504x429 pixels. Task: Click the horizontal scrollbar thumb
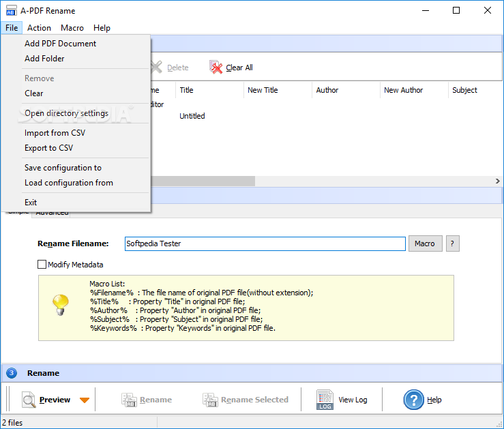(203, 181)
